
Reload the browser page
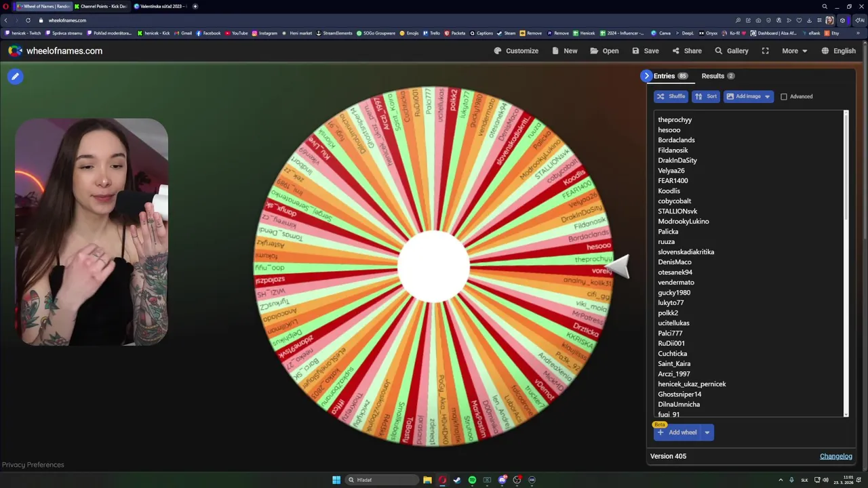pos(28,20)
